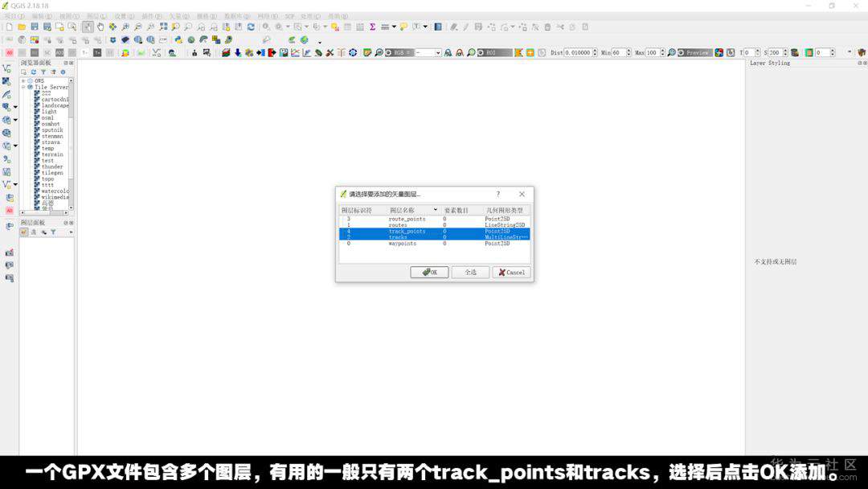Select the waypoints layer row
The width and height of the screenshot is (868, 489).
pos(435,243)
